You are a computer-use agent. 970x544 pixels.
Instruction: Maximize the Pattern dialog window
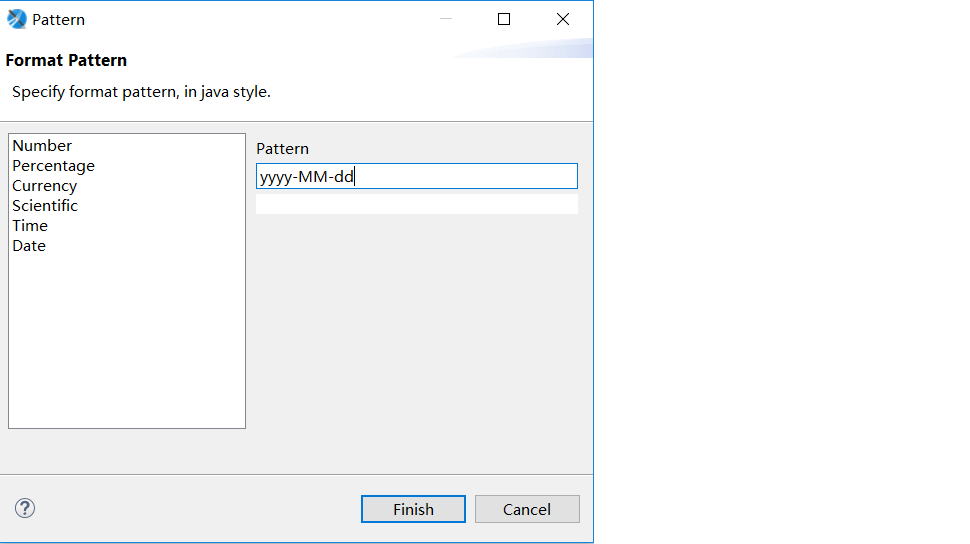coord(504,19)
